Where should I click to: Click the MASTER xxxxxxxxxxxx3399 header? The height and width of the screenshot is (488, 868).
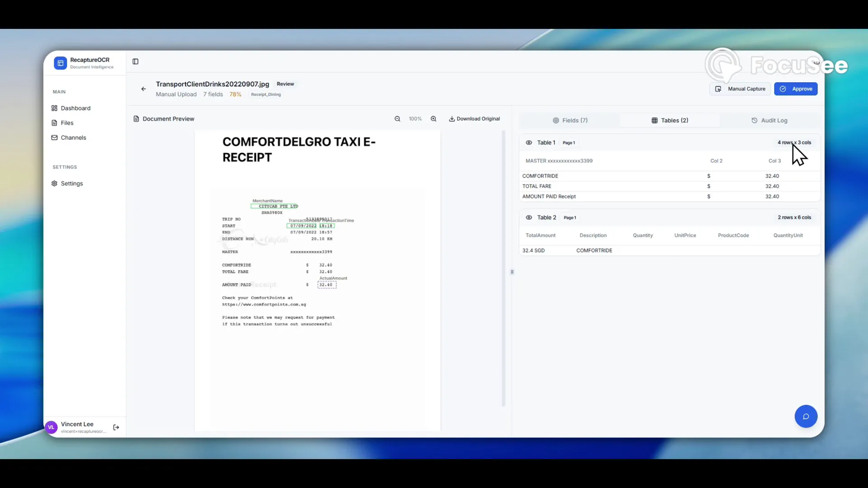(x=559, y=161)
